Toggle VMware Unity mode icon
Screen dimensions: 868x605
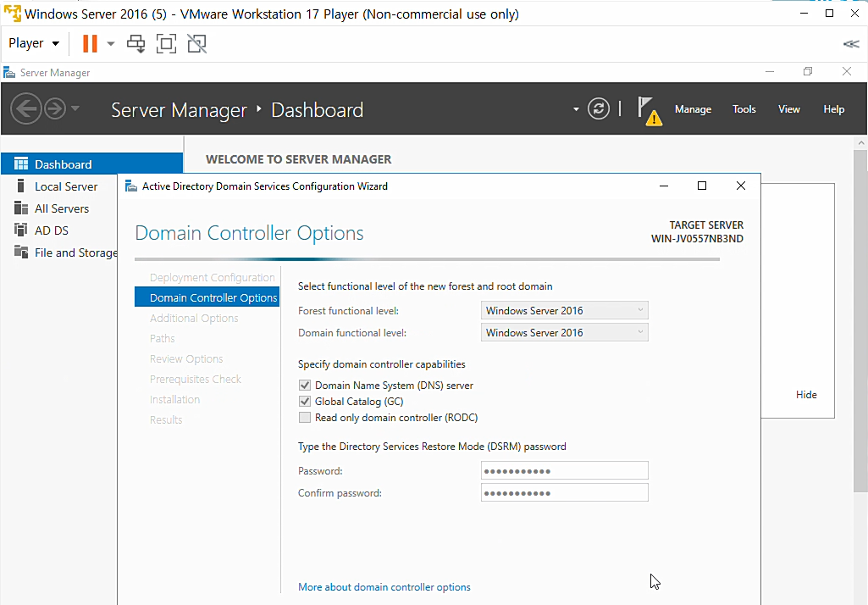(196, 43)
